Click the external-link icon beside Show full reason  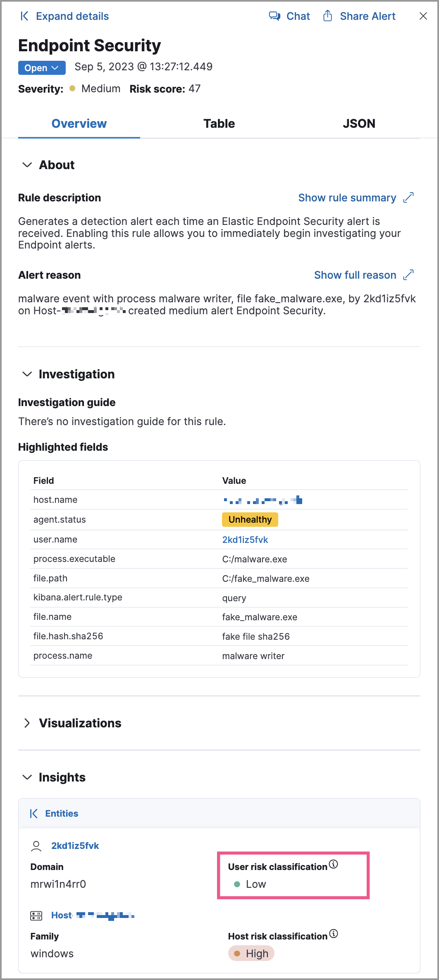tap(408, 275)
